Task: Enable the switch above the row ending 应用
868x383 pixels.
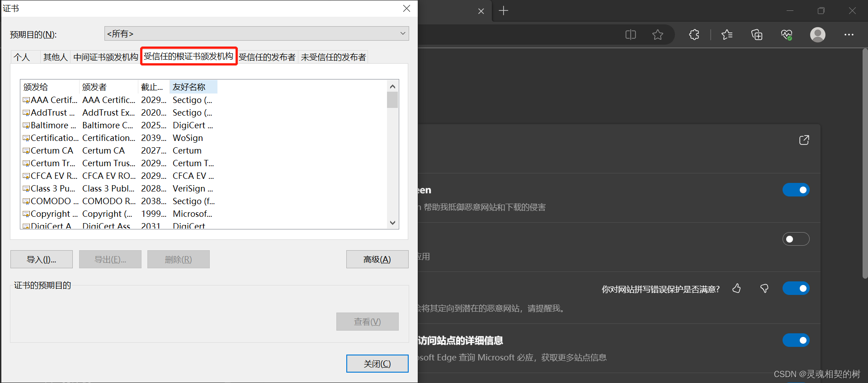Action: 796,239
